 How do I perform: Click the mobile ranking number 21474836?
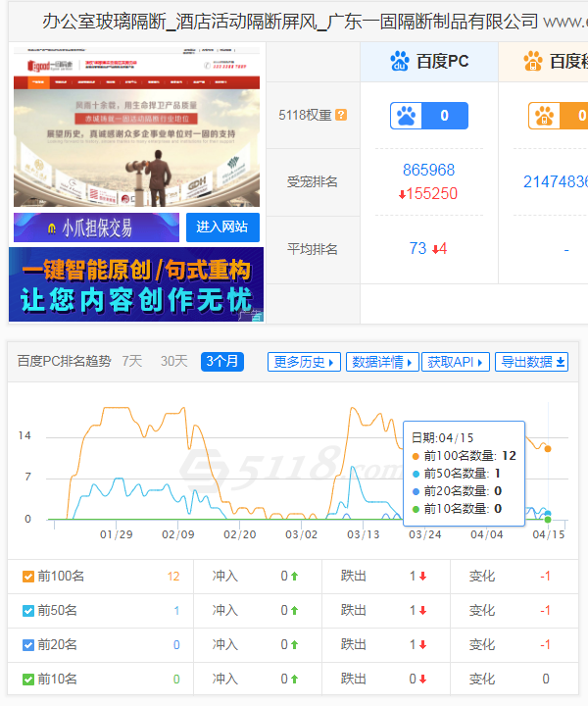pos(556,182)
